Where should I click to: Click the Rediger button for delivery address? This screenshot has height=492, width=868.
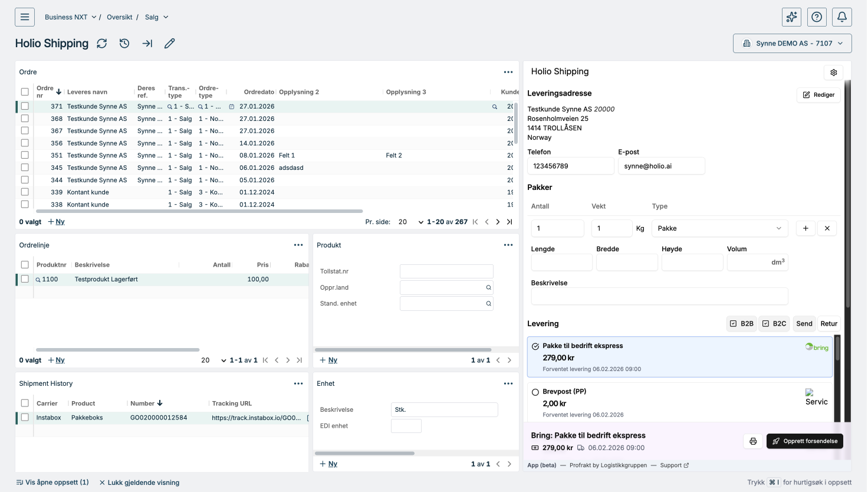click(x=818, y=95)
